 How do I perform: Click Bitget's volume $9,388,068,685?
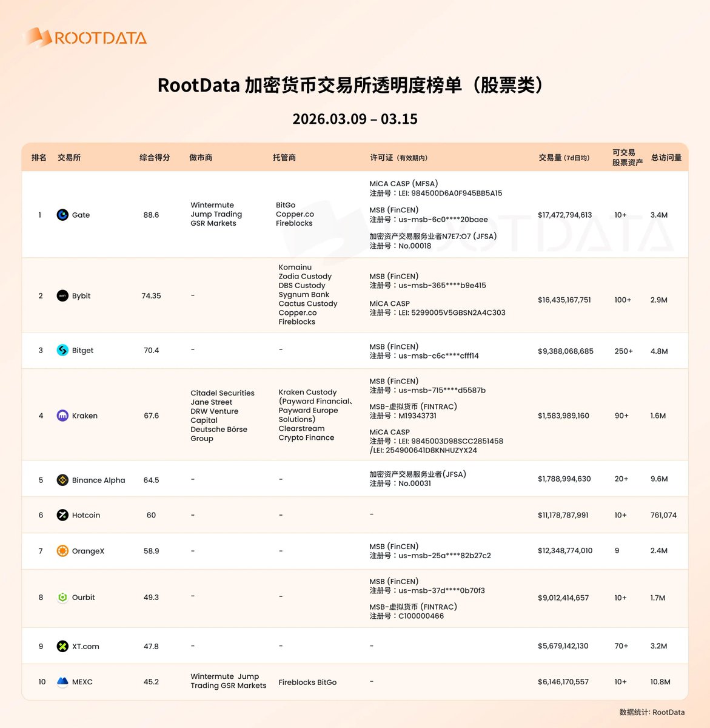point(566,351)
